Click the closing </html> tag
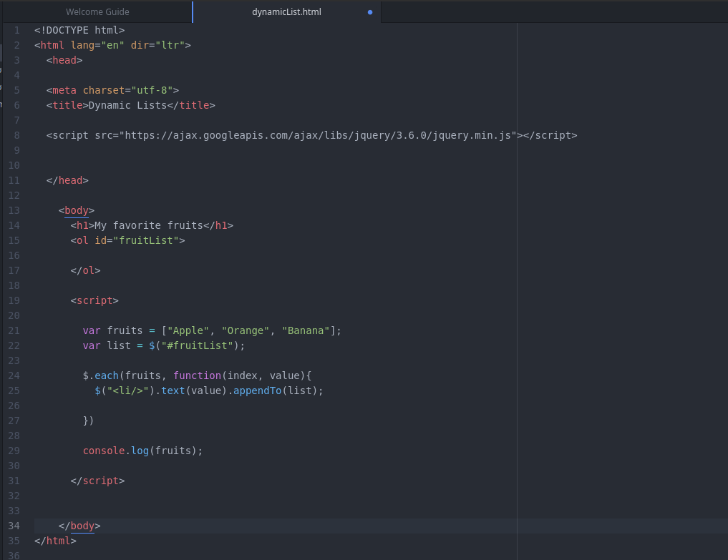The width and height of the screenshot is (728, 560). tap(55, 541)
